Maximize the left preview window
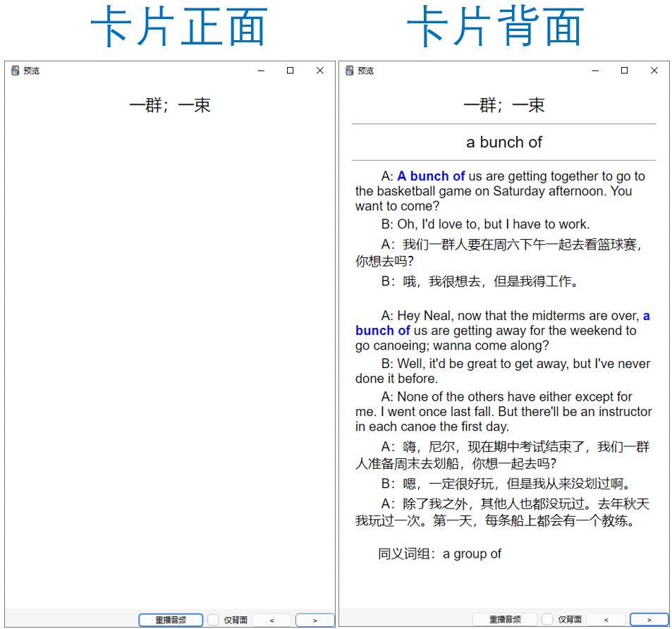The image size is (672, 629). click(290, 71)
